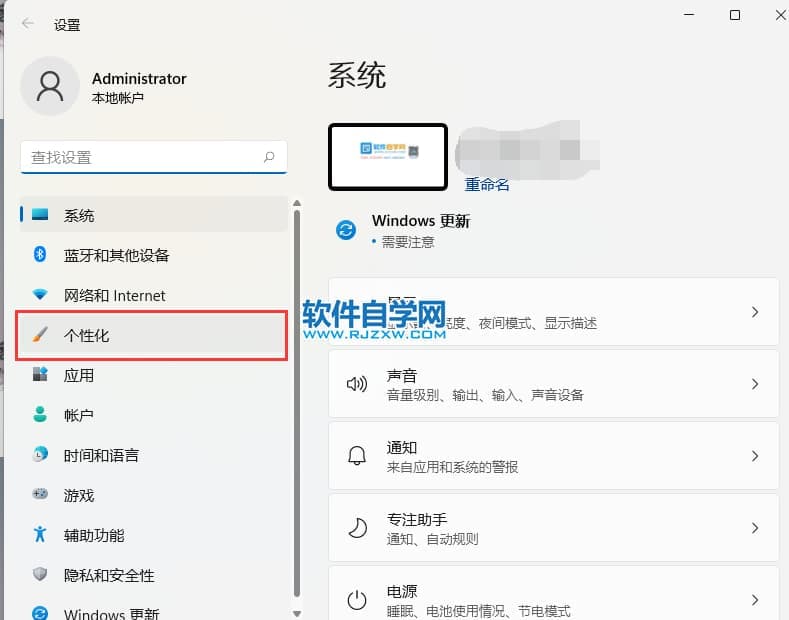Open Power settings via its chevron
Image resolution: width=789 pixels, height=620 pixels.
755,600
